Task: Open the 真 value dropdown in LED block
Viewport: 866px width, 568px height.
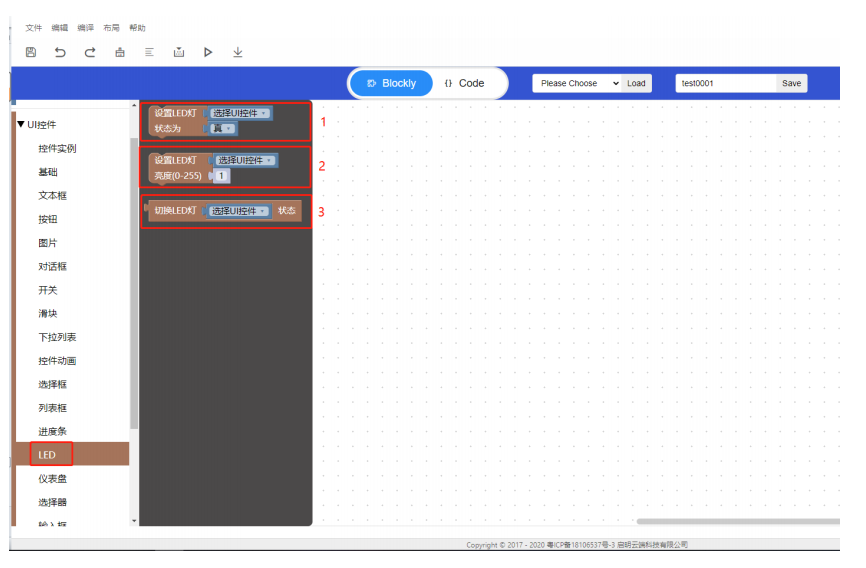Action: coord(223,128)
